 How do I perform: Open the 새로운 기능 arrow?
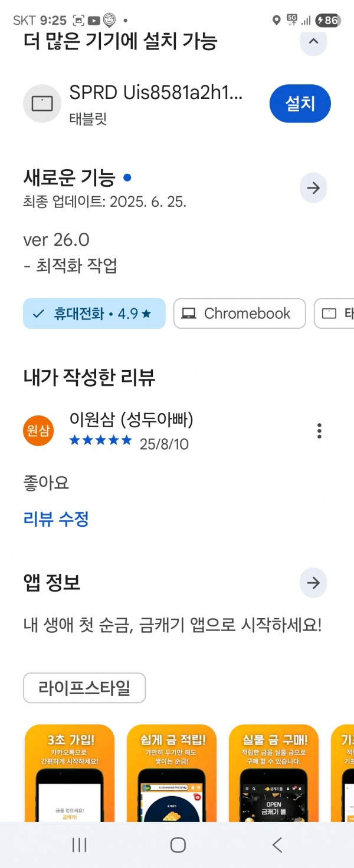point(313,188)
